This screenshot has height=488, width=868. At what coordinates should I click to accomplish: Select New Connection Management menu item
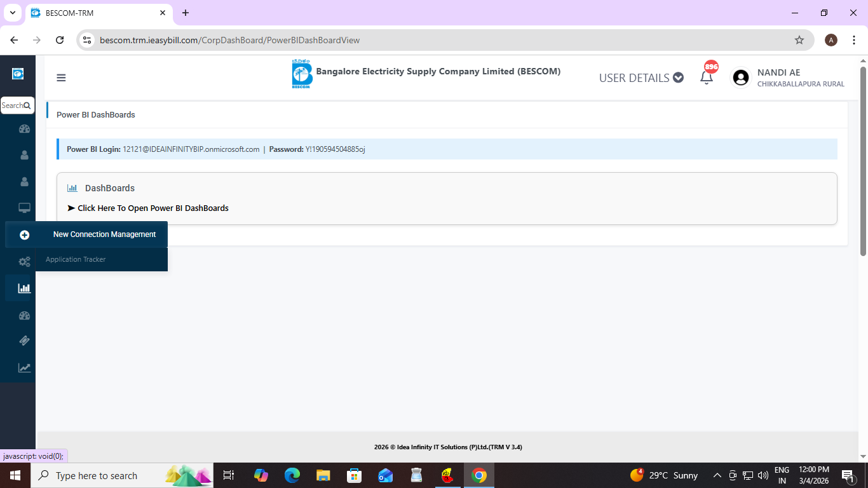coord(104,234)
